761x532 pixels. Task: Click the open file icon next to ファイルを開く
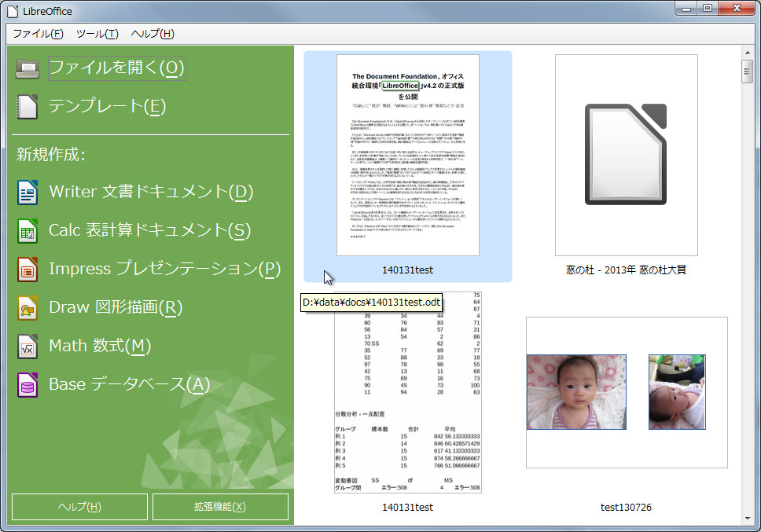point(26,68)
